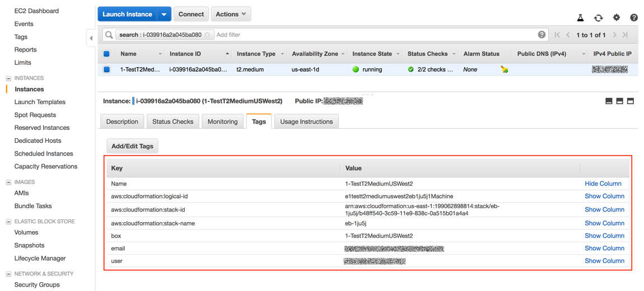The image size is (644, 291).
Task: Refresh the instance list
Action: pos(599,18)
